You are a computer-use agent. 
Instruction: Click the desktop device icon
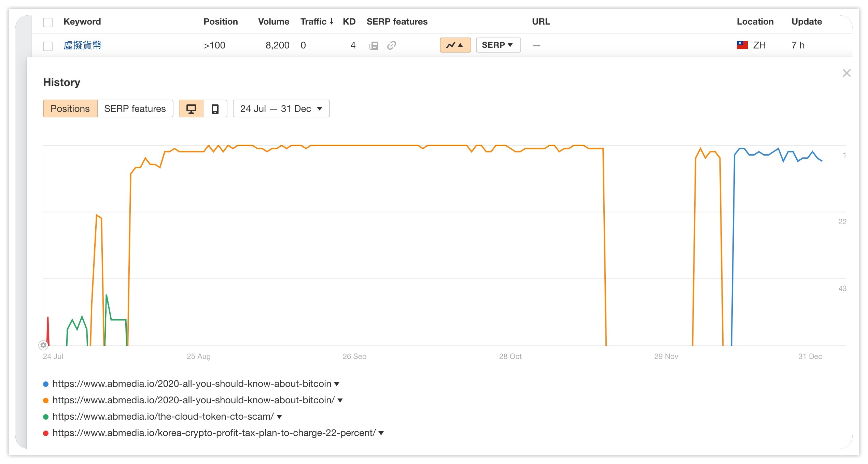click(x=191, y=109)
